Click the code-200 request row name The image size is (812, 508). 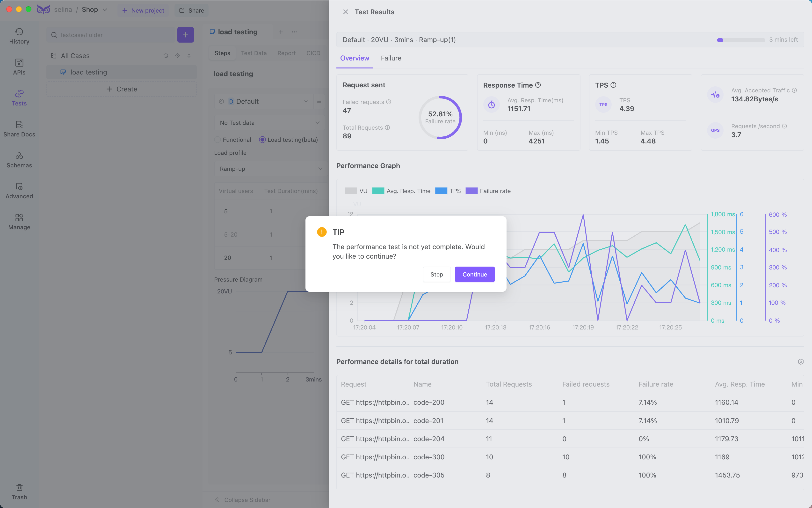[x=429, y=402]
